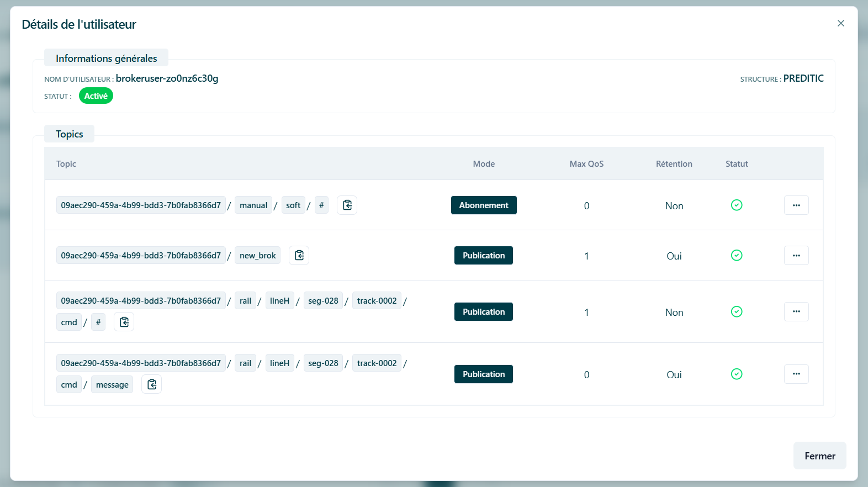Click Rétention value Oui in new_brok row
Viewport: 868px width, 487px height.
[x=674, y=256]
